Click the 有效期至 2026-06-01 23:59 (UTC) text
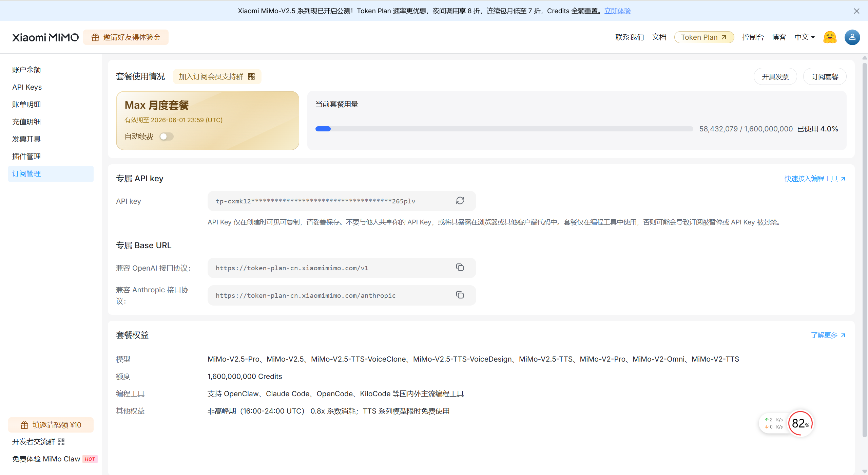Image resolution: width=868 pixels, height=475 pixels. coord(174,120)
